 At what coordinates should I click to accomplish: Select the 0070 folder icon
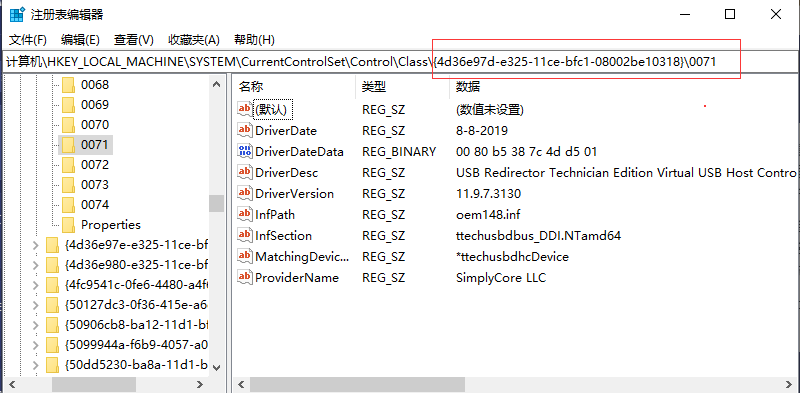tap(68, 125)
